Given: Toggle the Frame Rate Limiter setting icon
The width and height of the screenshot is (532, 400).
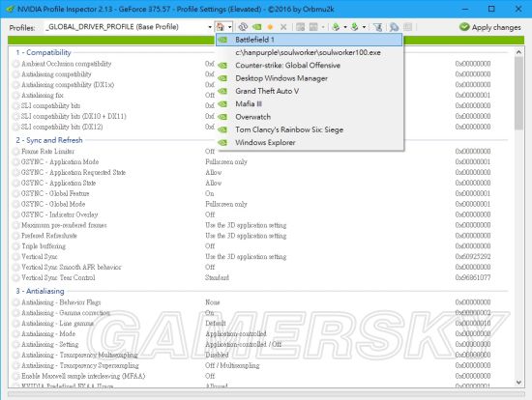Looking at the screenshot, I should click(15, 151).
